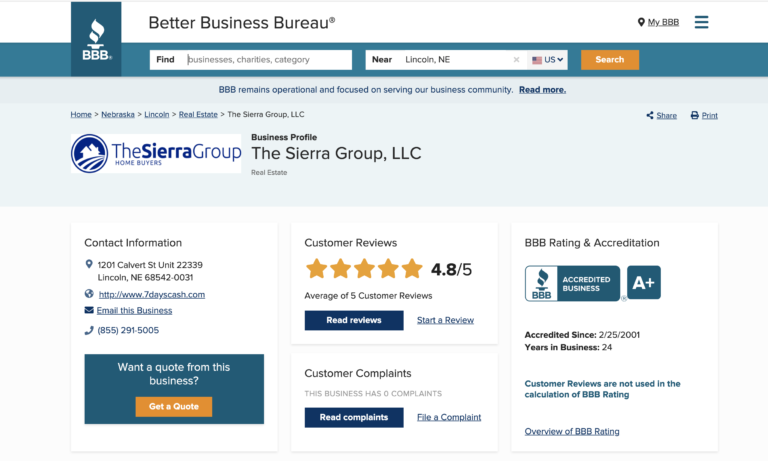Open the hamburger menu icon
Viewport: 768px width, 461px height.
(x=701, y=22)
